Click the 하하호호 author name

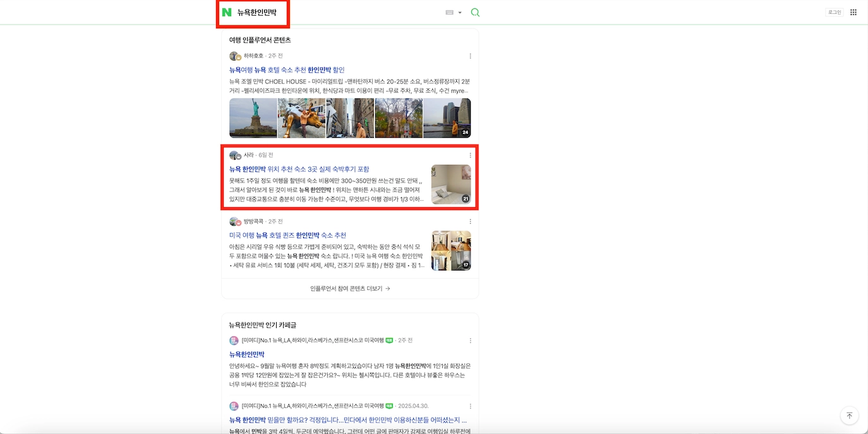coord(253,56)
